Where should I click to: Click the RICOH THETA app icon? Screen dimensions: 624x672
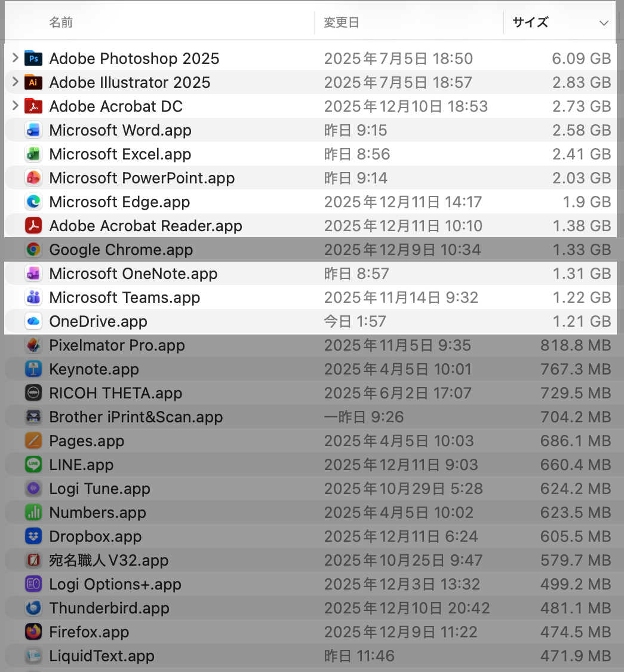click(33, 393)
